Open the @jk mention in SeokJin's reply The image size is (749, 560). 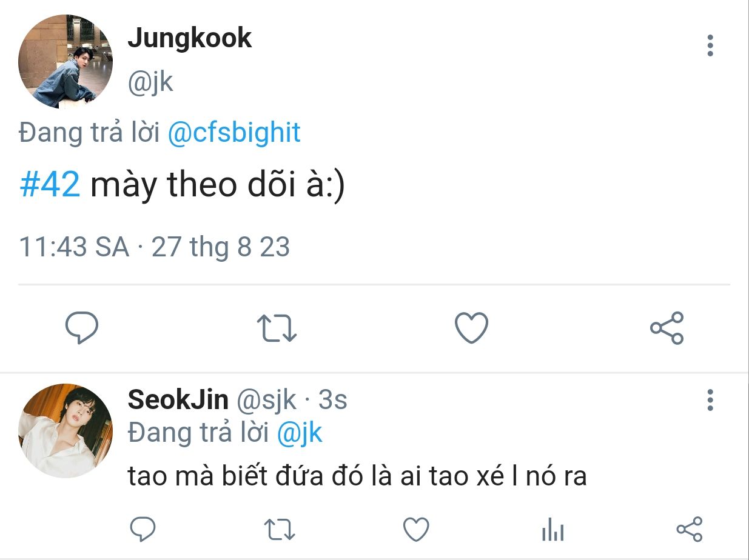point(300,433)
